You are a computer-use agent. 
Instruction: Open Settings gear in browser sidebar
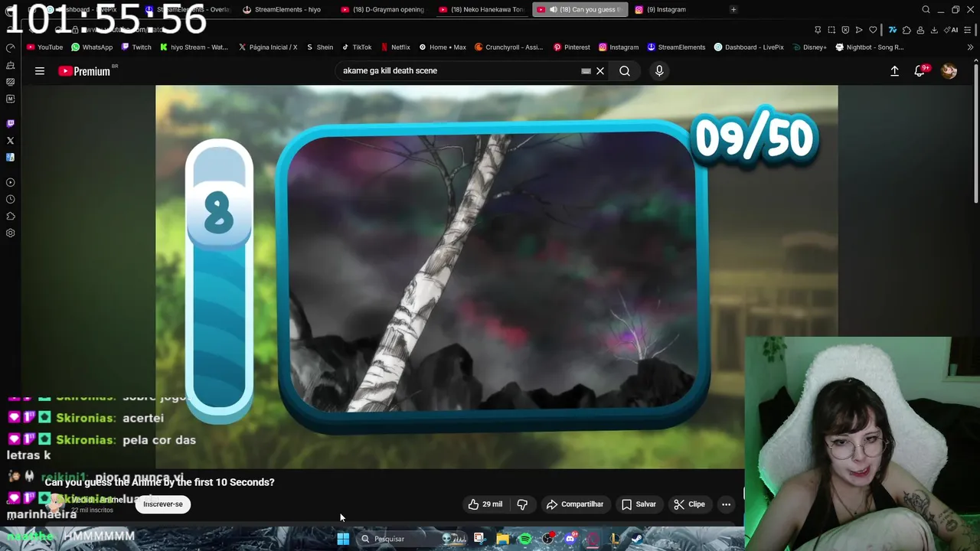coord(10,233)
